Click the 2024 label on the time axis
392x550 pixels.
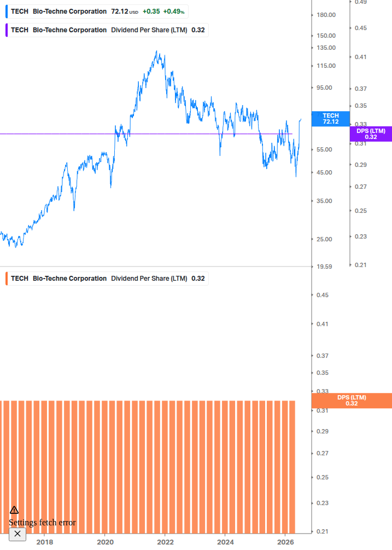coord(225,542)
